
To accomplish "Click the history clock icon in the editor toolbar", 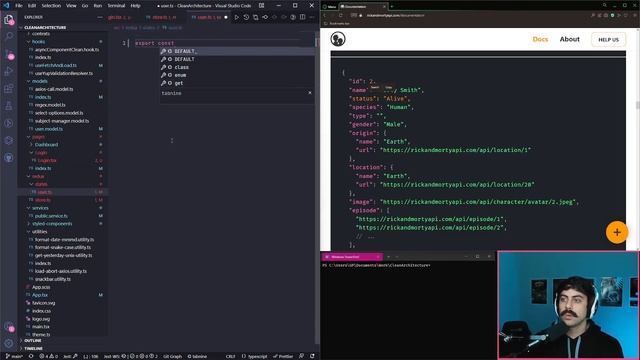I will coord(246,17).
